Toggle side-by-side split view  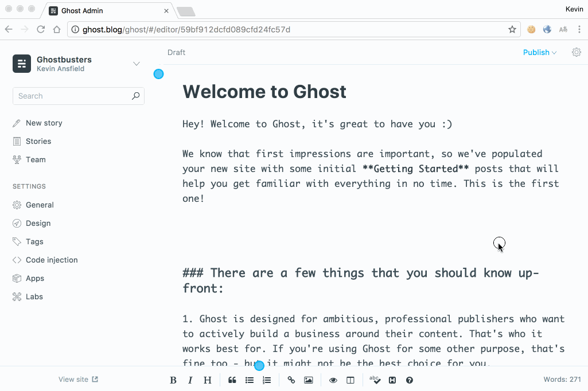pos(351,380)
